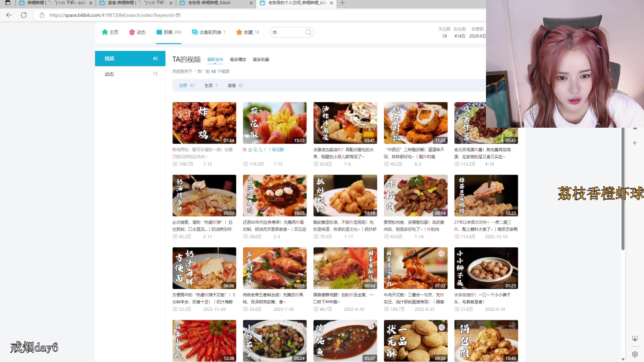This screenshot has width=644, height=362.
Task: Open video title 炸鸡两吃，配可乐堪称一绝
Action: tap(203, 153)
